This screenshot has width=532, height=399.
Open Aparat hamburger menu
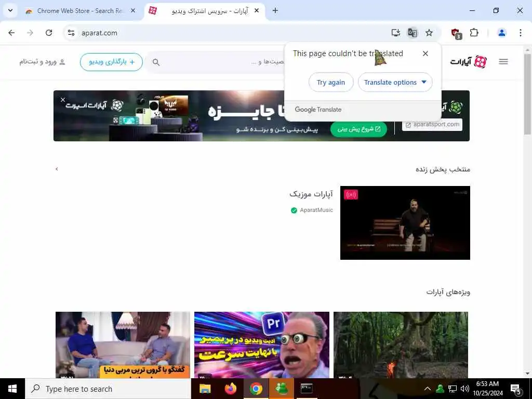click(x=503, y=62)
